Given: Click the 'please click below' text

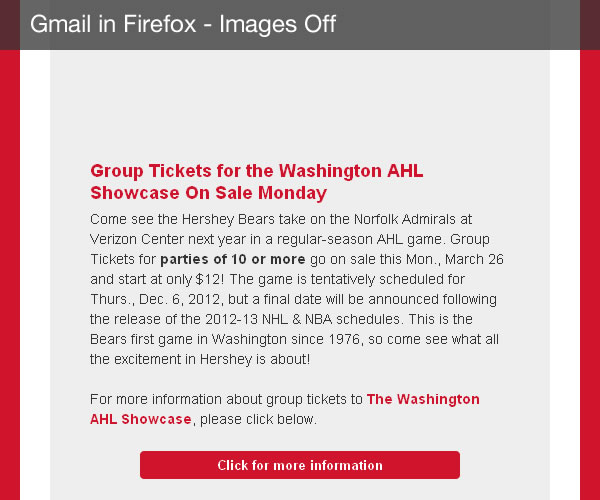Looking at the screenshot, I should point(256,419).
